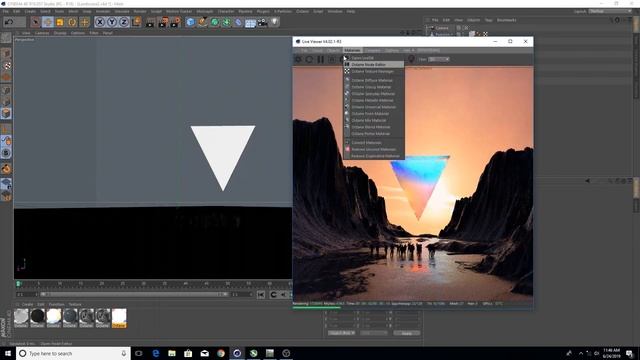Image resolution: width=640 pixels, height=360 pixels.
Task: Open Chrome from the taskbar
Action: [x=221, y=353]
